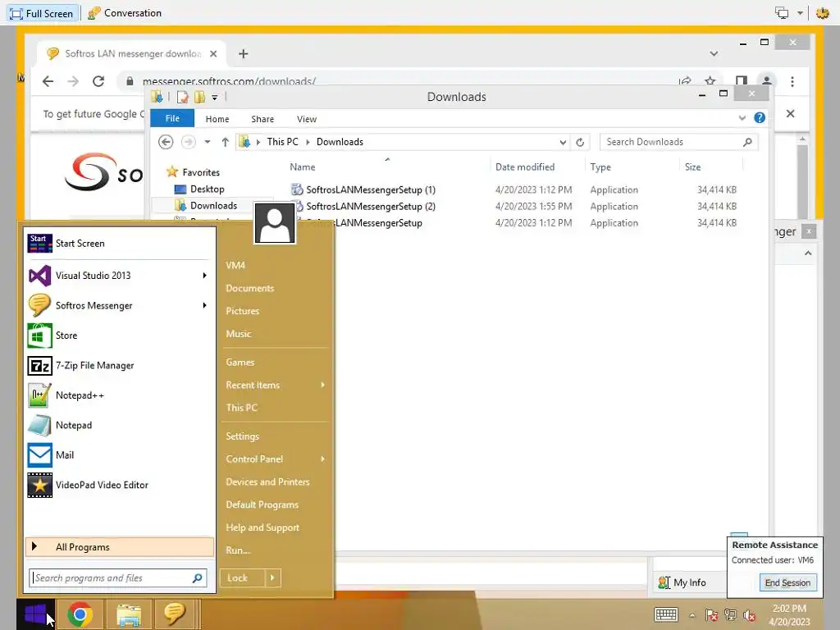This screenshot has width=840, height=630.
Task: Click Explorer back navigation arrow
Action: [166, 142]
